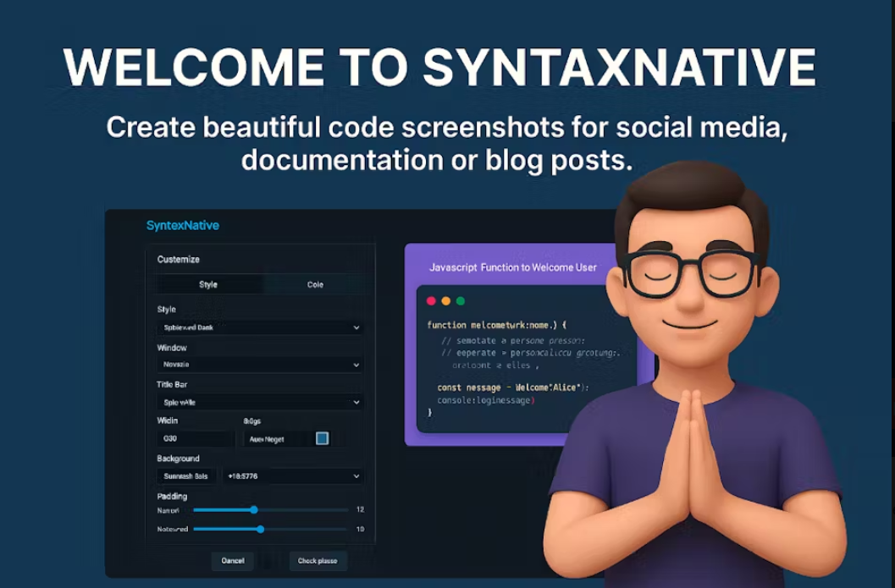Click the Style dropdown chevron arrow
The width and height of the screenshot is (895, 588).
[356, 327]
